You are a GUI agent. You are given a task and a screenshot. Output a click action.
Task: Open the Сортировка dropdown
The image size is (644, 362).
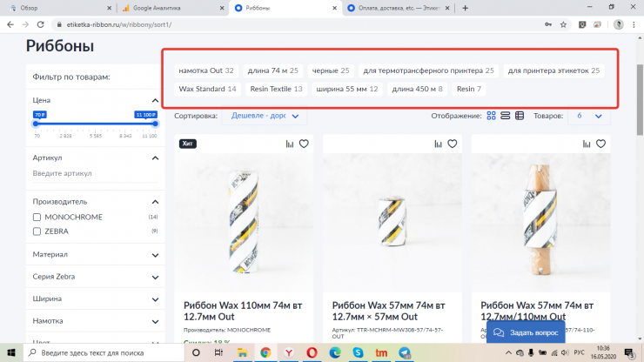(x=265, y=116)
